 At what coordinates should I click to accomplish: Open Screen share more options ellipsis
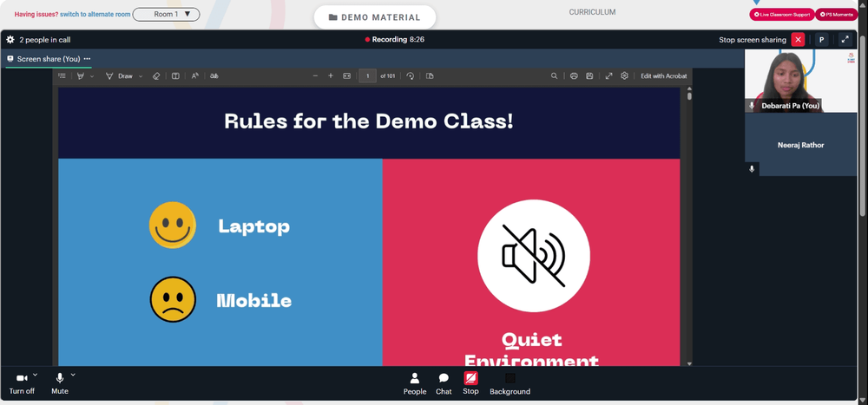pyautogui.click(x=87, y=59)
